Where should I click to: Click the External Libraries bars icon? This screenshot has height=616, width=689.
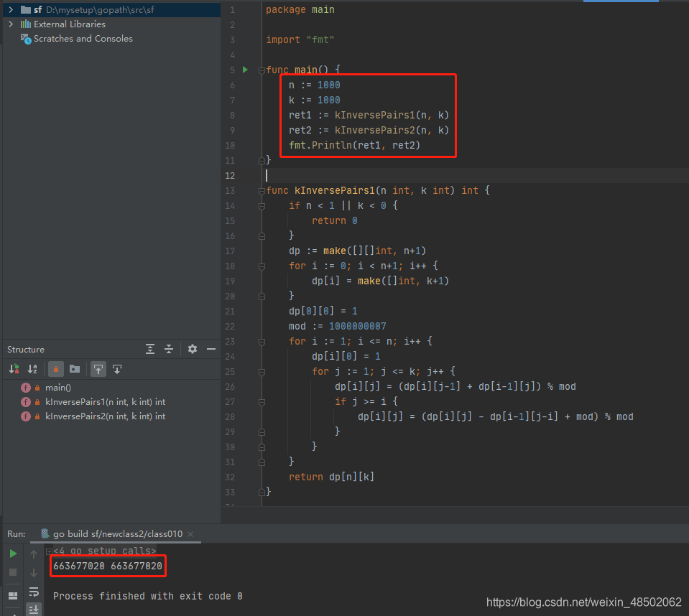[25, 24]
